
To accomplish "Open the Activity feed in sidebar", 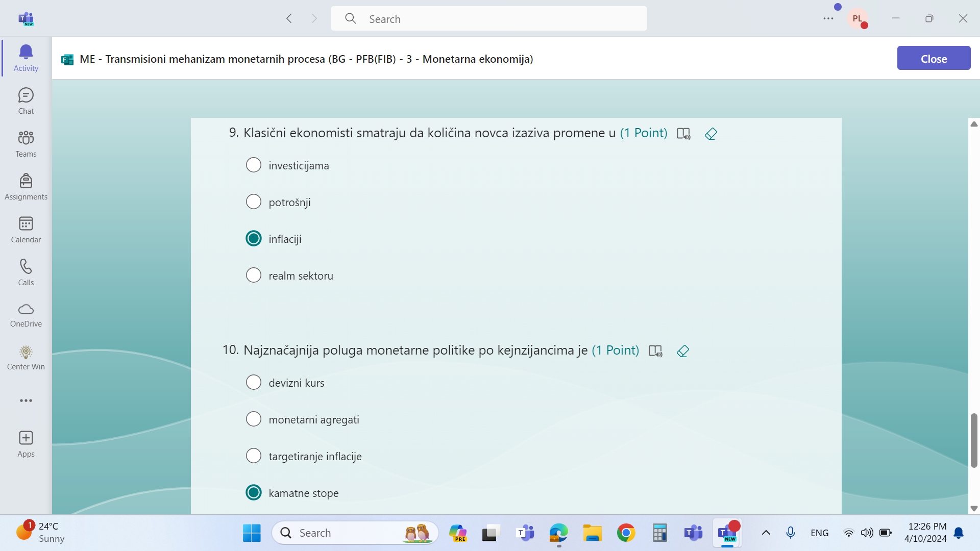I will pyautogui.click(x=26, y=58).
